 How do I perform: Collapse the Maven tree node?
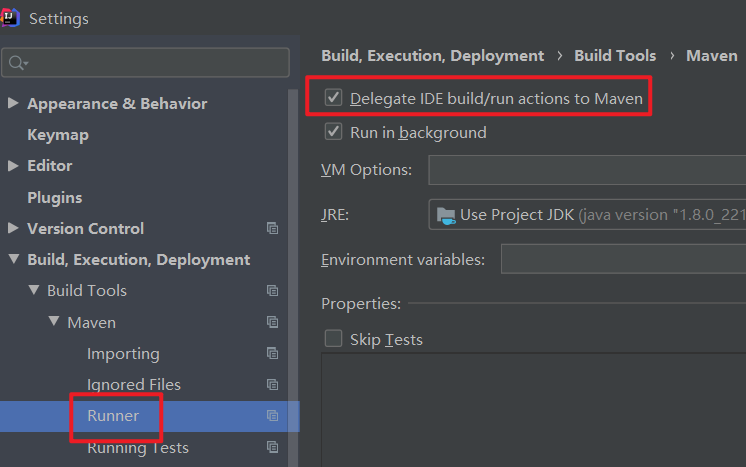(54, 321)
